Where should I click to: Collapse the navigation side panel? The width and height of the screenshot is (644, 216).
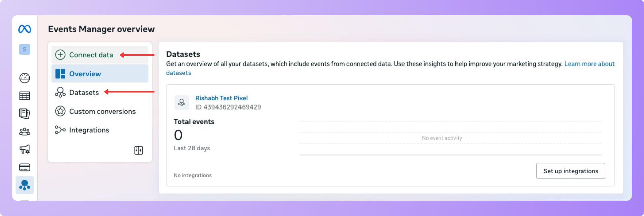click(138, 150)
